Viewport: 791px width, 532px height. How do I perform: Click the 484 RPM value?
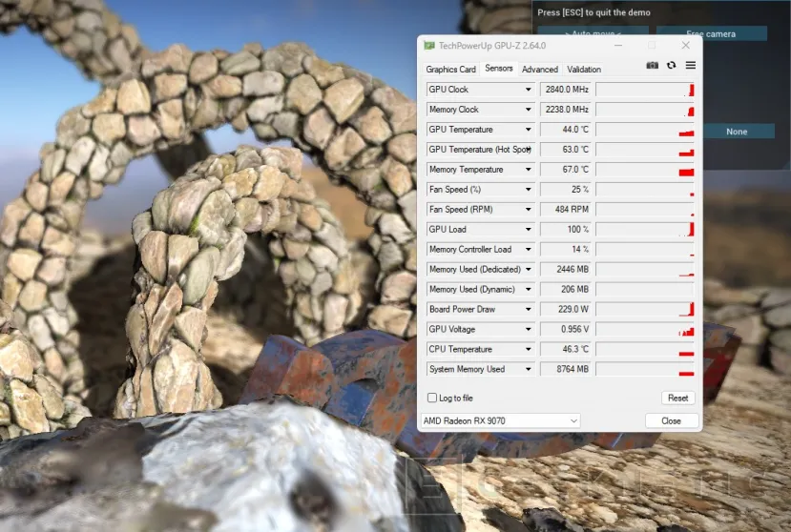[566, 209]
